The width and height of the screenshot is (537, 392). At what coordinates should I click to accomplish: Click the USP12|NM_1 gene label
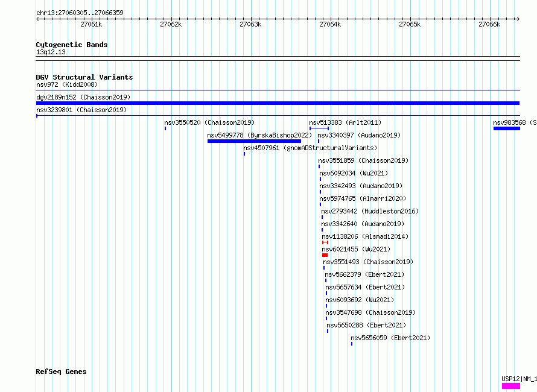tap(519, 379)
